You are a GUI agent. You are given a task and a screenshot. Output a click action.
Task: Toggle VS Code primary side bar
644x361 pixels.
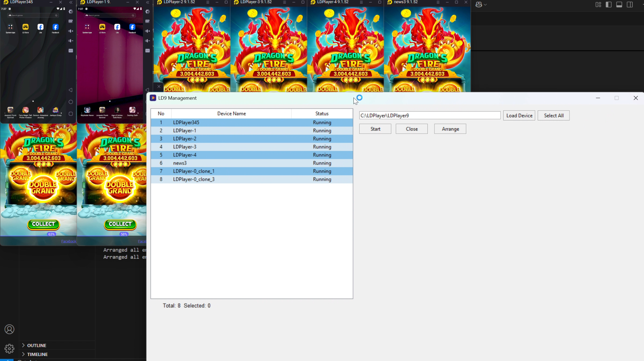click(x=608, y=5)
